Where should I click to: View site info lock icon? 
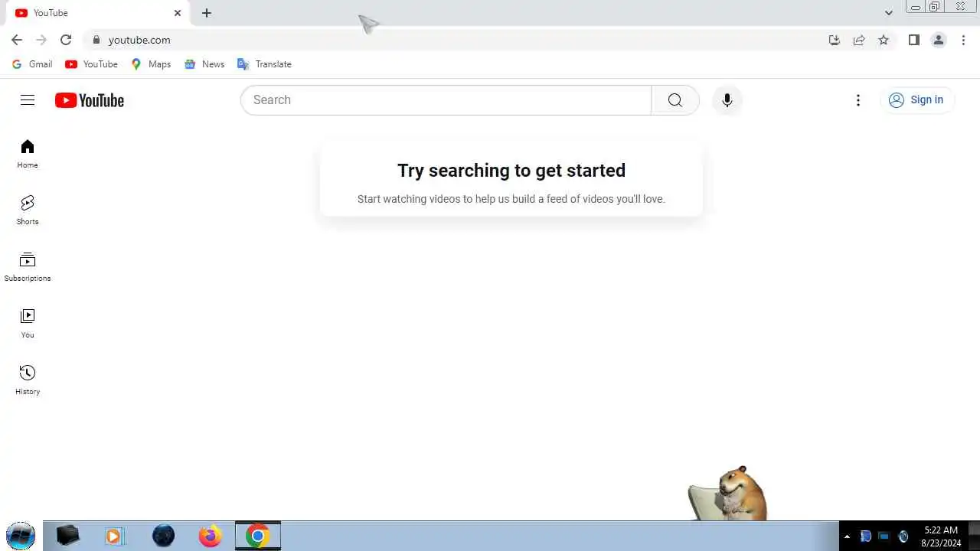96,40
